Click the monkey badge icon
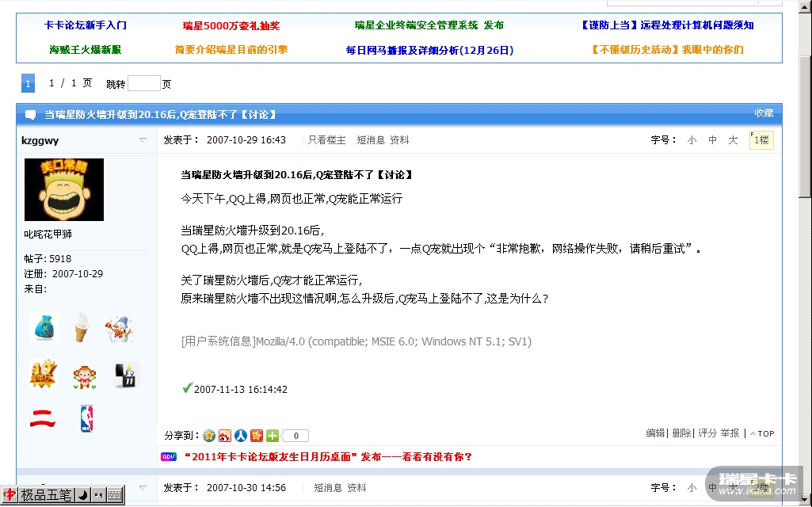812x507 pixels. click(x=84, y=376)
